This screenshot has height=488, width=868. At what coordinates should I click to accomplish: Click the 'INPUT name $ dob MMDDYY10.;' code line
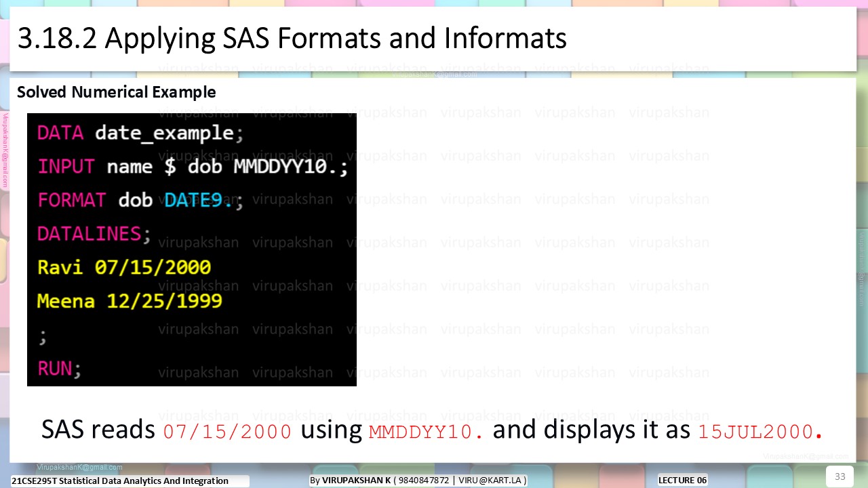click(193, 167)
